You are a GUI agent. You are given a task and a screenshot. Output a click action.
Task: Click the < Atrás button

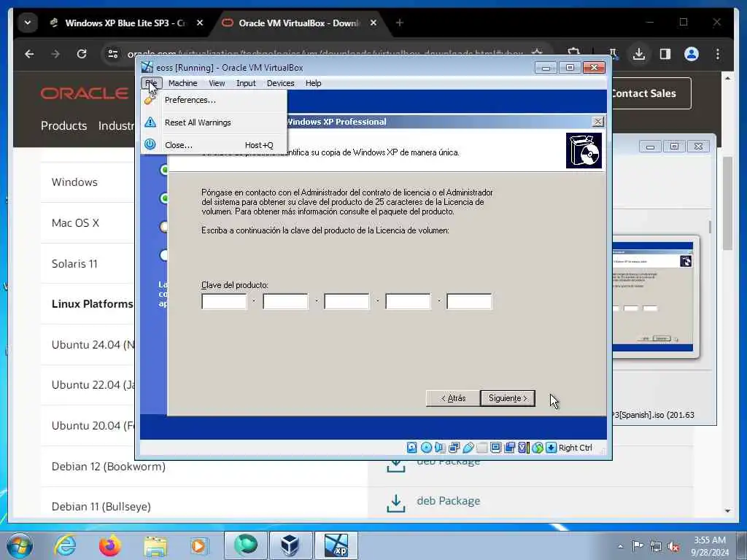[452, 398]
